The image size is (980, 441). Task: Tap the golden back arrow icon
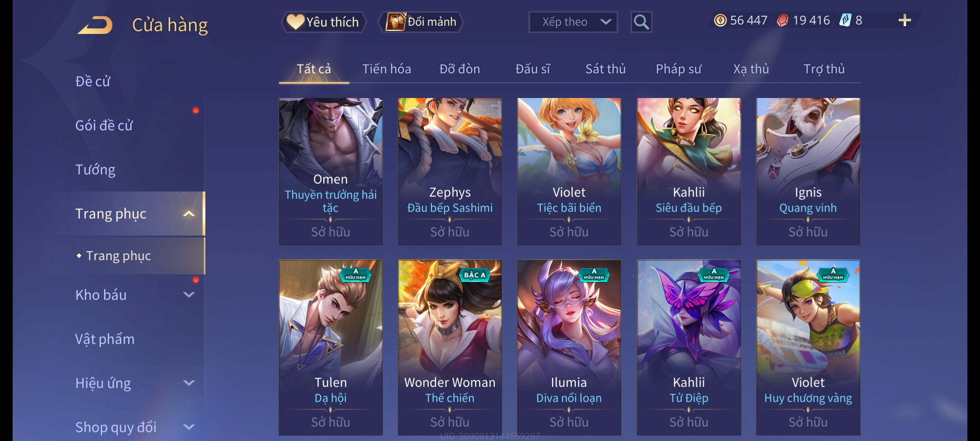tap(95, 25)
